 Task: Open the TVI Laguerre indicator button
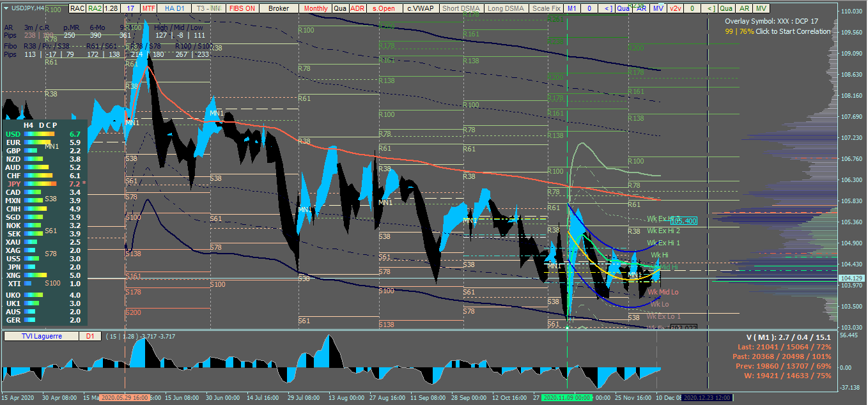click(42, 336)
